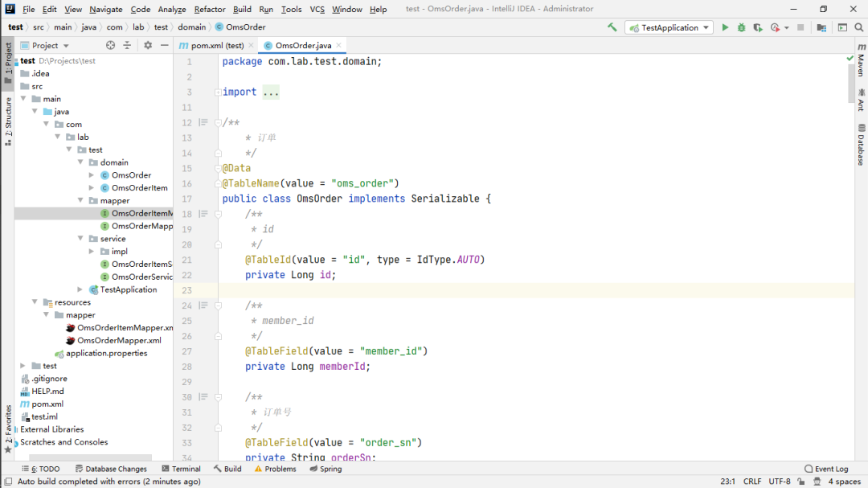Screen dimensions: 868x488
Task: Collapse all nodes in the Project panel
Action: 127,46
